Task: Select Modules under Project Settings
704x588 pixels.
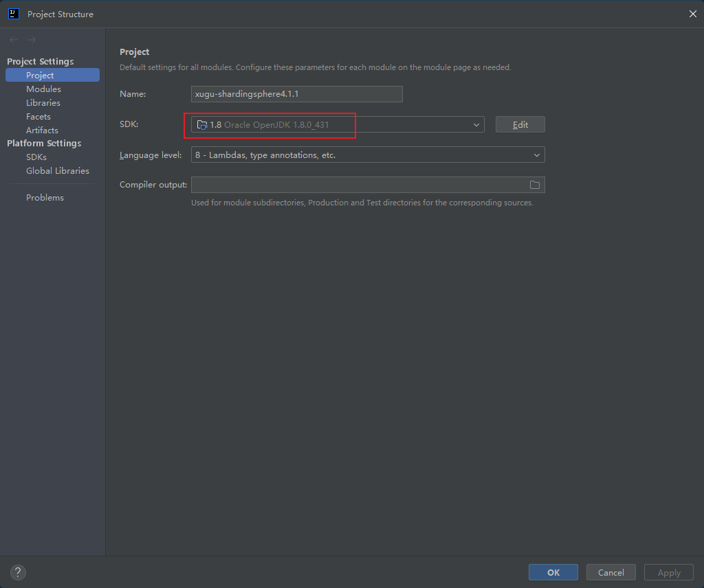Action: [x=43, y=89]
